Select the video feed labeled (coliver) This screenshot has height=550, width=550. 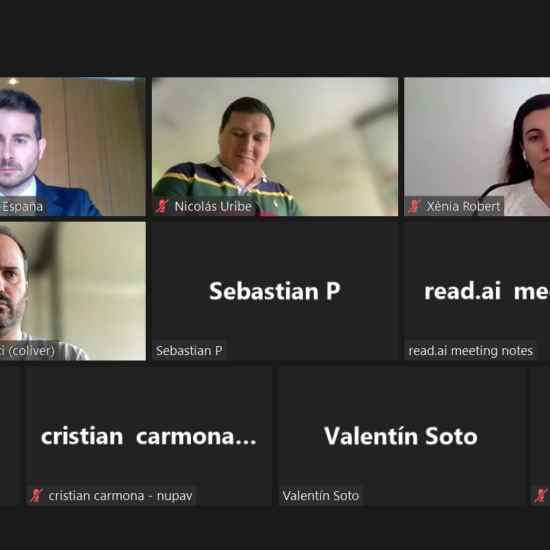[73, 291]
